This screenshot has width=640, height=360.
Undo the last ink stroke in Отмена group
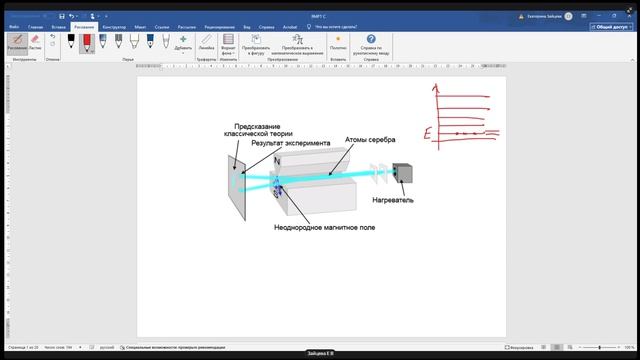[53, 36]
